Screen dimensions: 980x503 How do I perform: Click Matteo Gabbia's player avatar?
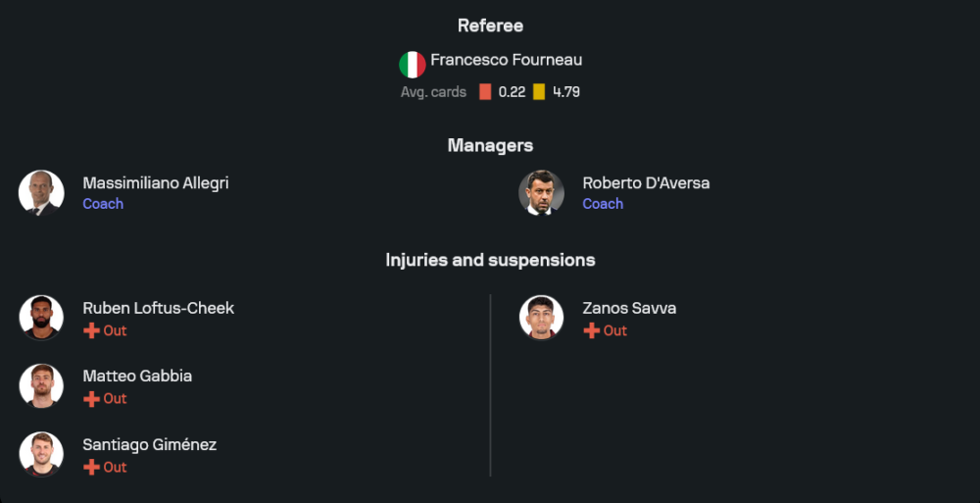(x=41, y=386)
